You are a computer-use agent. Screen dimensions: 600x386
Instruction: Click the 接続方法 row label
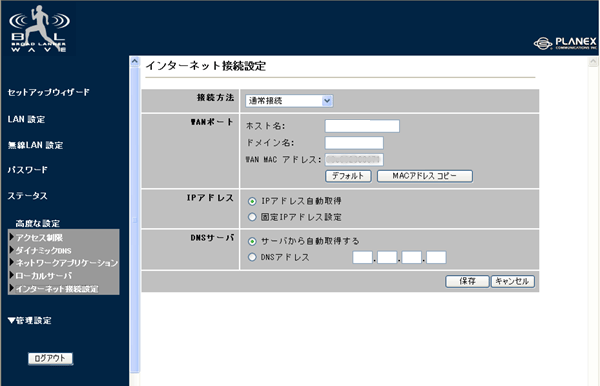click(215, 98)
